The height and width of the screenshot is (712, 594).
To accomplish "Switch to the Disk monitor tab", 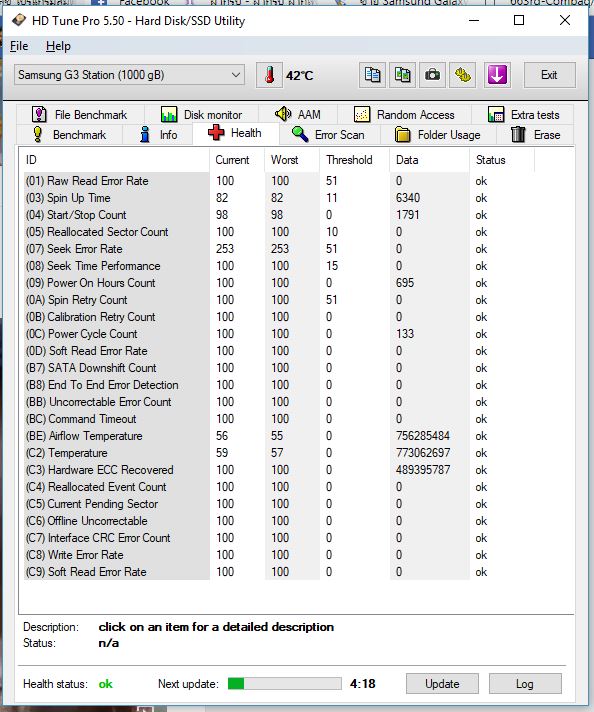I will 202,114.
